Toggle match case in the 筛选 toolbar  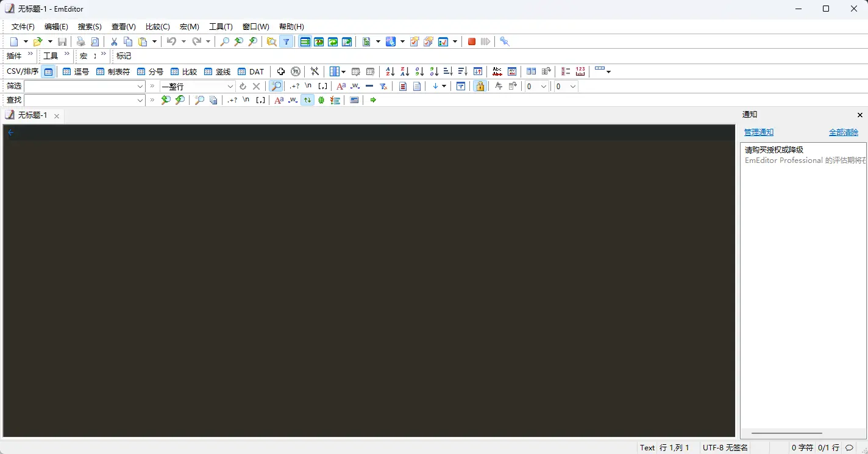tap(341, 86)
